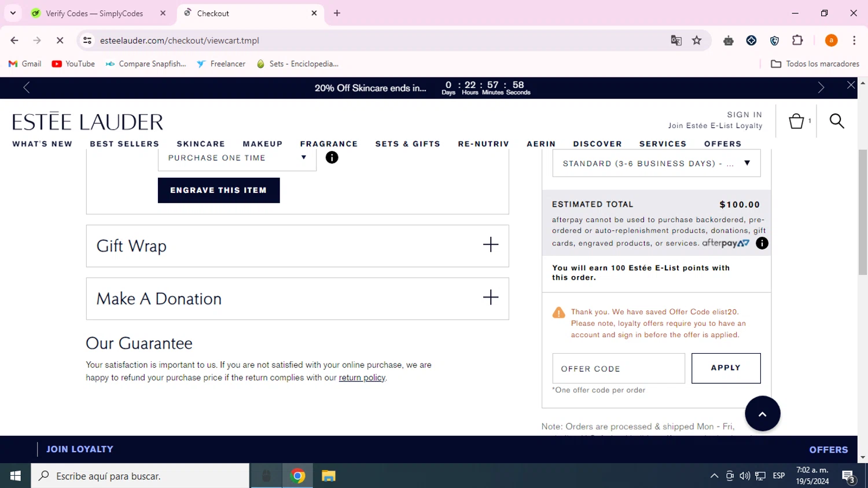Open File Explorer from the taskbar
Image resolution: width=868 pixels, height=488 pixels.
[x=329, y=476]
